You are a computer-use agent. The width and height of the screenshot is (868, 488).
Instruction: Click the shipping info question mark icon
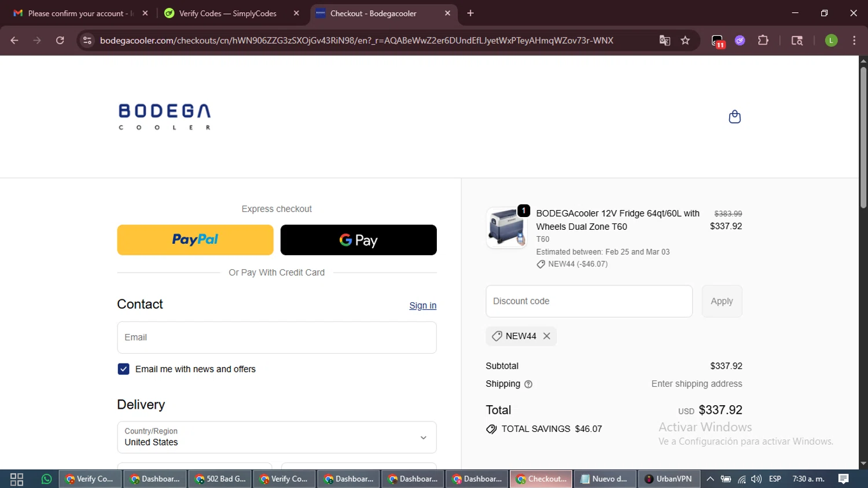[x=528, y=384]
